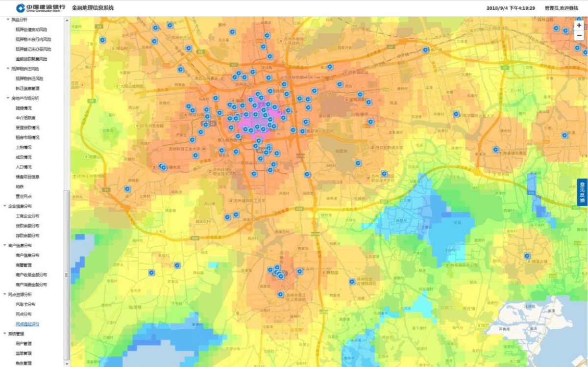Open 逾期贷款聚集风险 in the sidebar
Screen dimensions: 588x367
[x=31, y=59]
